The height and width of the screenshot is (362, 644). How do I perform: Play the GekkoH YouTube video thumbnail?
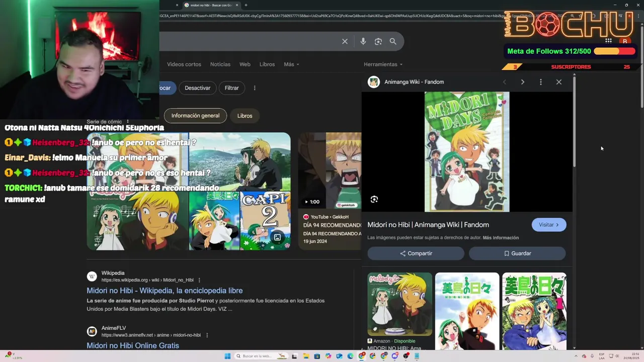coord(330,171)
